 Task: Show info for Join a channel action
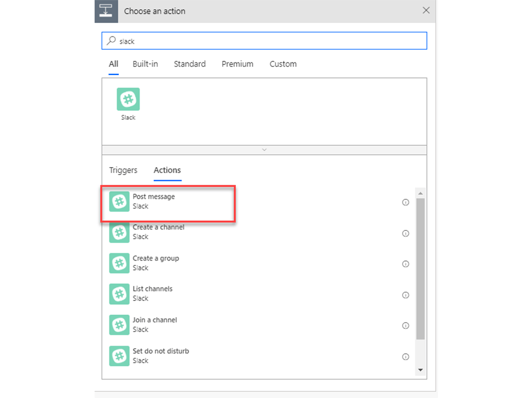(x=406, y=326)
